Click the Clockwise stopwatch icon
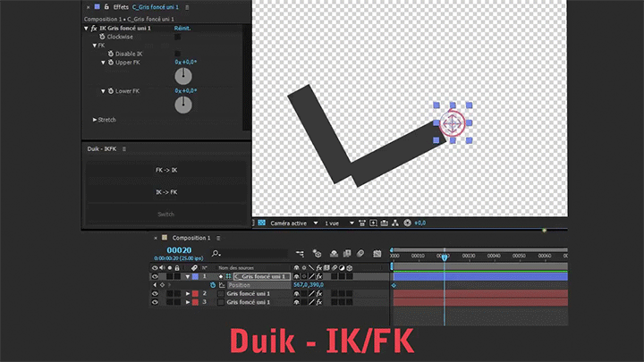644x362 pixels. 102,37
